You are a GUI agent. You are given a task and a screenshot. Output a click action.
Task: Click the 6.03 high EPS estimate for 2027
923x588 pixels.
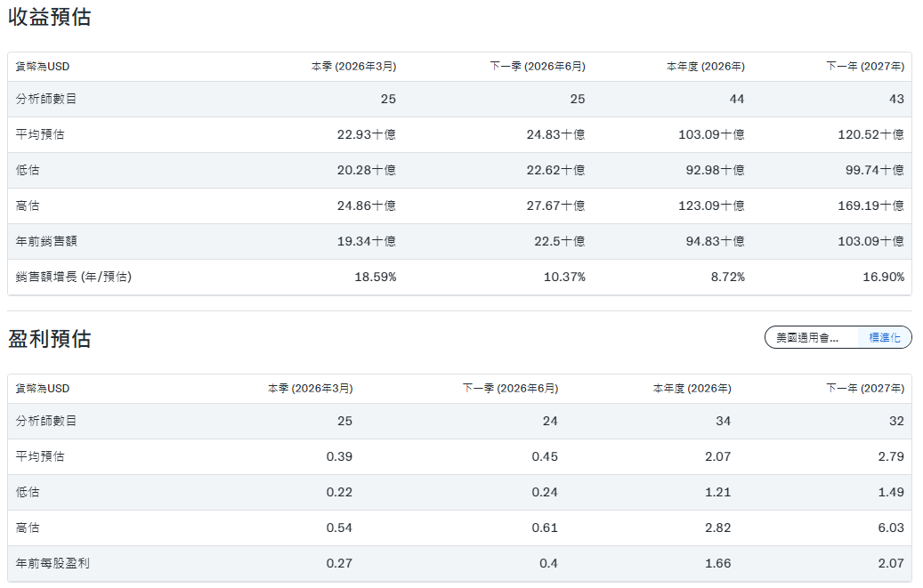890,528
